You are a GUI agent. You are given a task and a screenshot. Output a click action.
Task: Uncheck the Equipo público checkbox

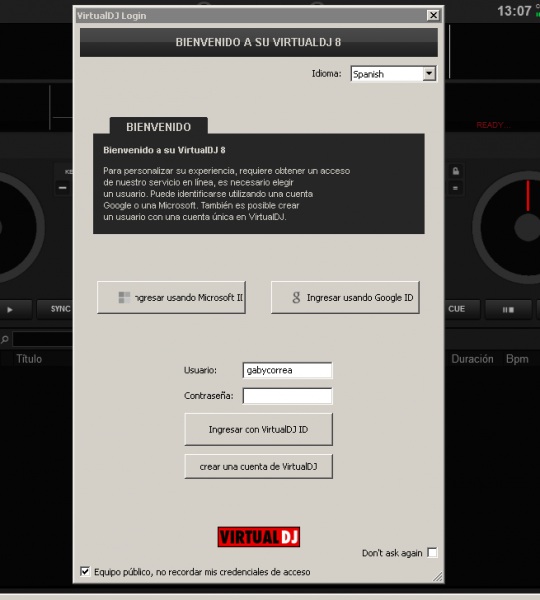(x=85, y=572)
